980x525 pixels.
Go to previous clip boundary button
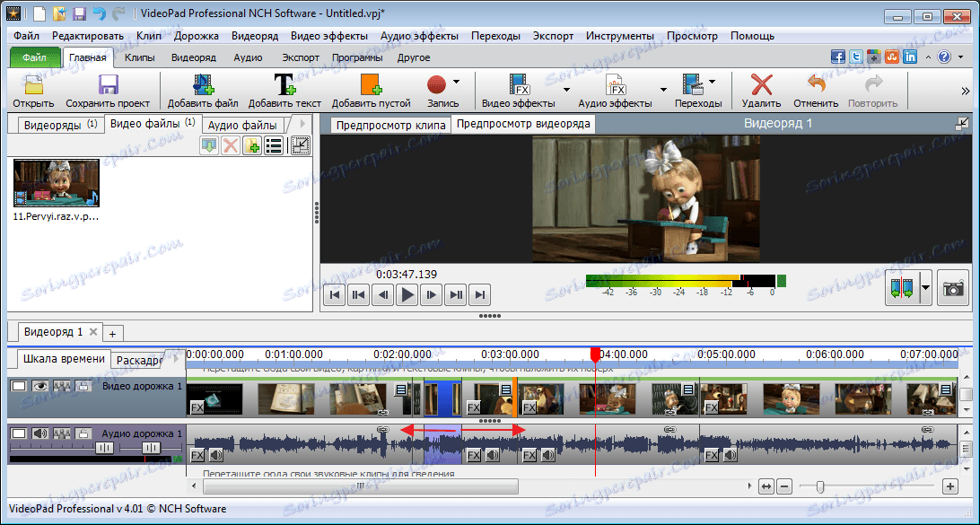(359, 294)
